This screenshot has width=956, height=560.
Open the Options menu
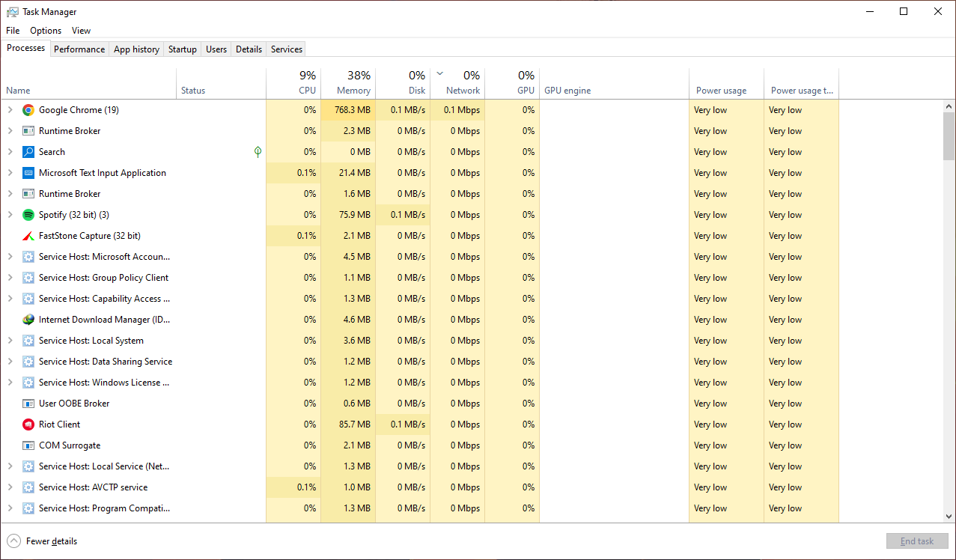[x=45, y=30]
